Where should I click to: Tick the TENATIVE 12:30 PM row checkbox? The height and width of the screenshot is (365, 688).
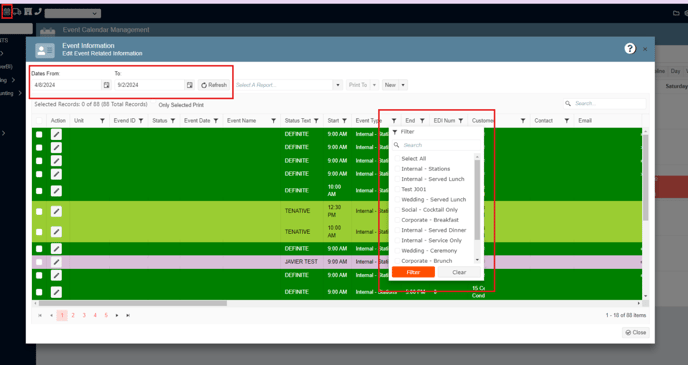(39, 211)
